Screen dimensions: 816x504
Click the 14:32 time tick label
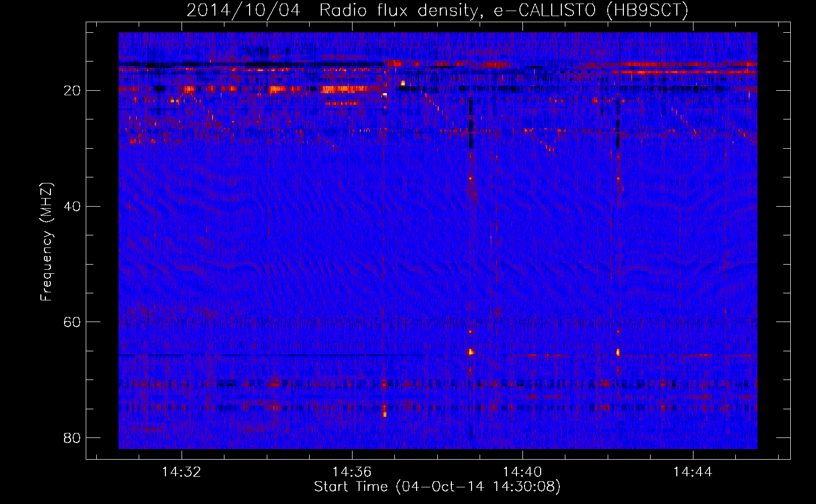point(182,472)
